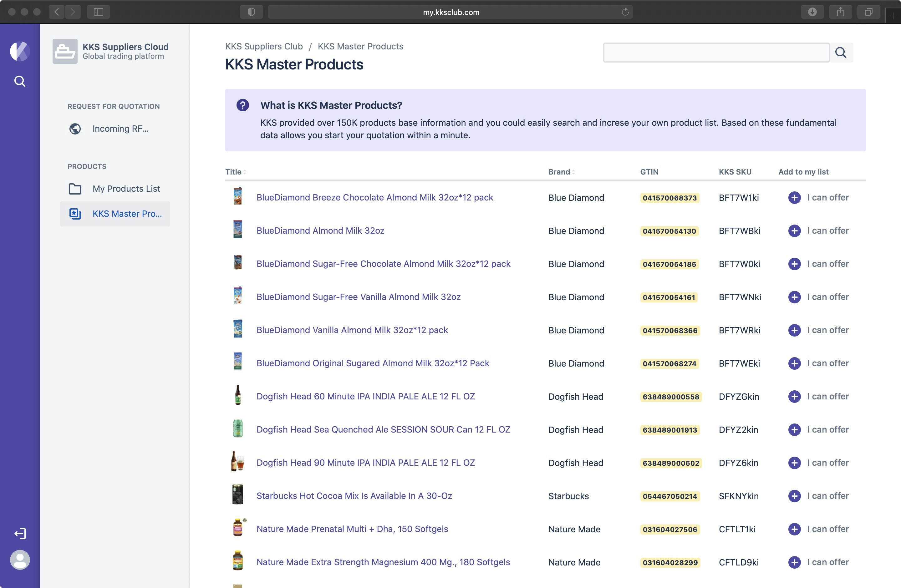Open Incoming RF... in the sidebar menu
901x588 pixels.
coord(120,129)
